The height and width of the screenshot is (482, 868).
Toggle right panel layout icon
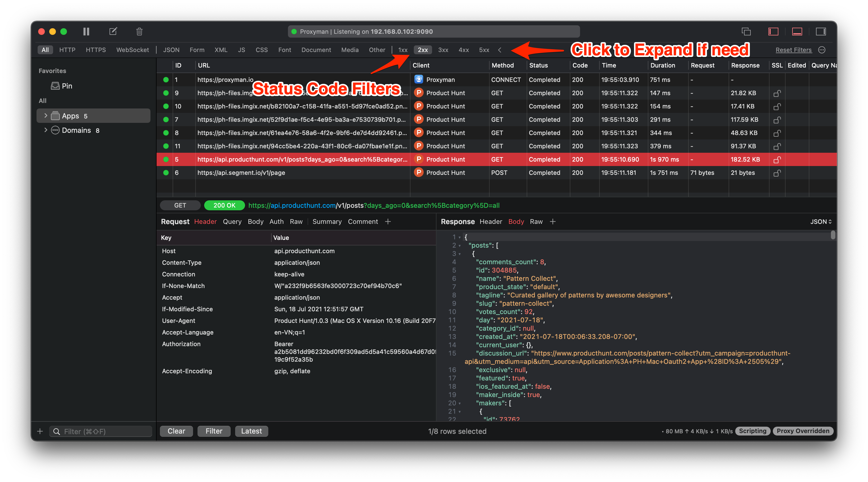coord(820,32)
